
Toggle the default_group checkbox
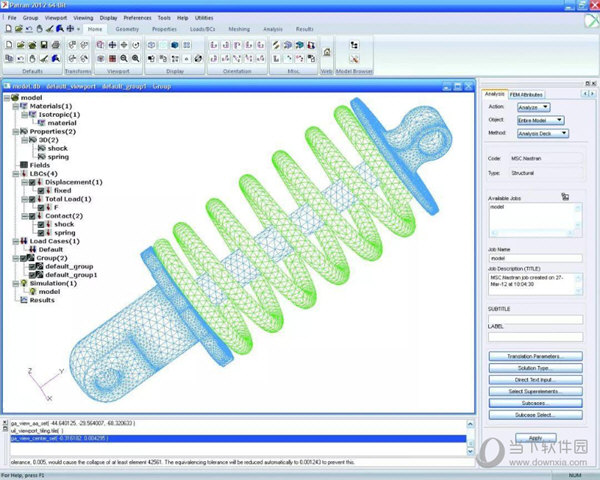click(33, 266)
